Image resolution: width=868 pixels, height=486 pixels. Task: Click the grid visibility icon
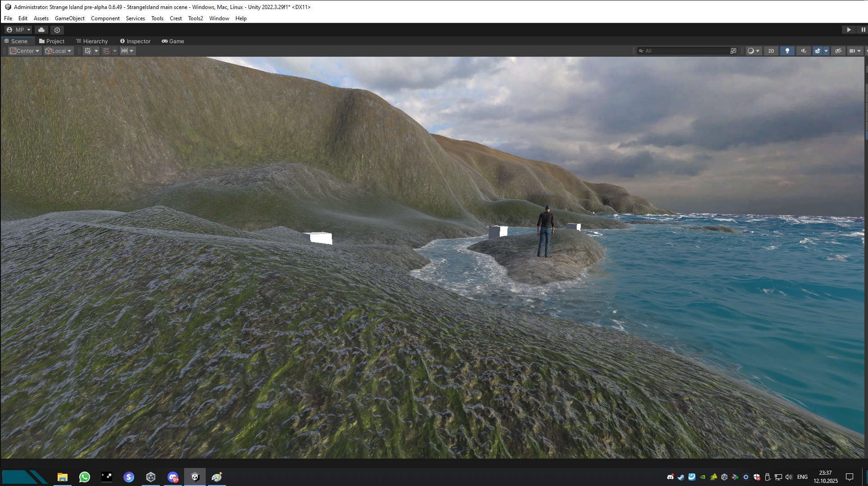(88, 51)
